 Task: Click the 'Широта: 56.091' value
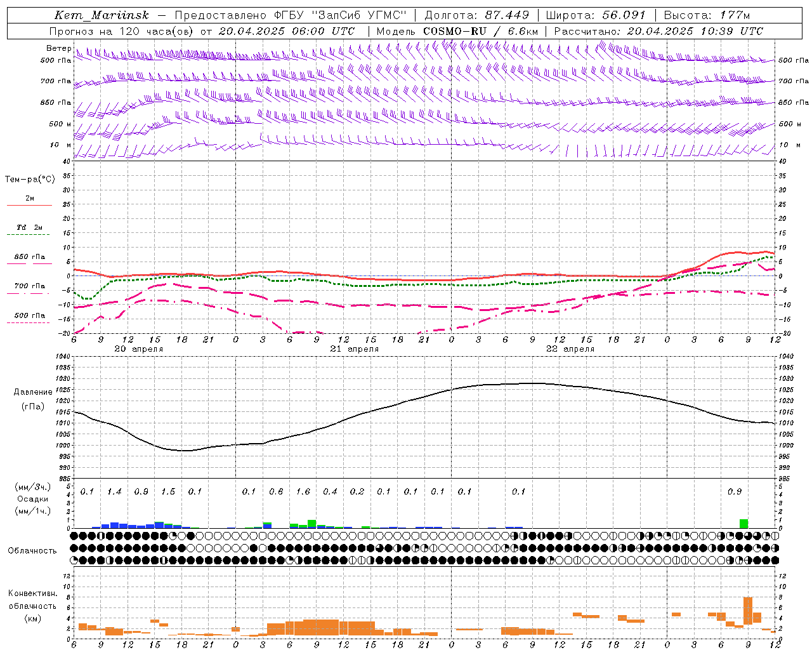[x=596, y=15]
